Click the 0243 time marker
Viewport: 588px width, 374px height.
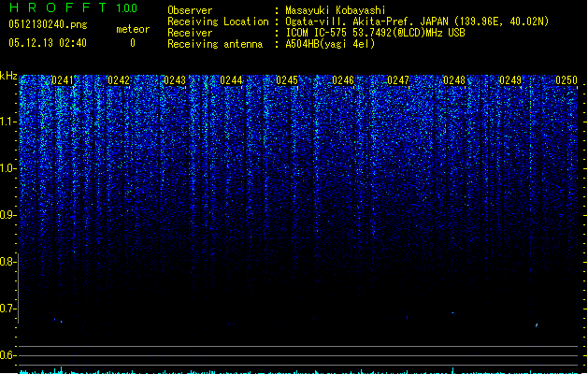(x=175, y=80)
